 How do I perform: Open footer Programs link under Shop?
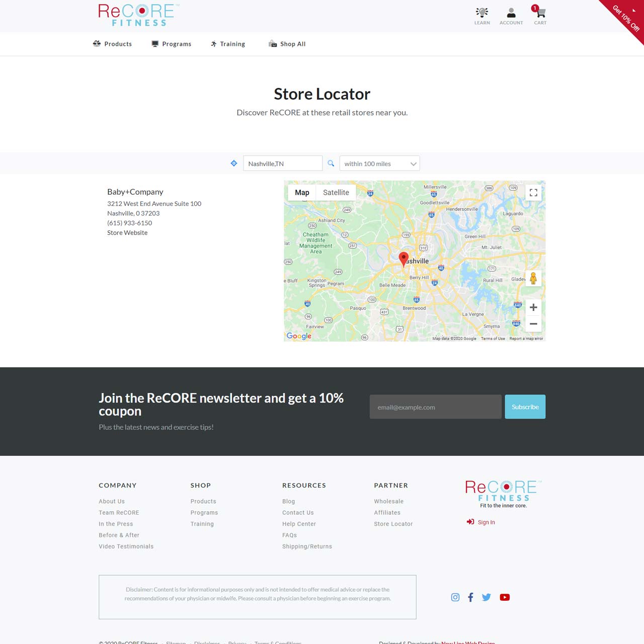tap(204, 513)
